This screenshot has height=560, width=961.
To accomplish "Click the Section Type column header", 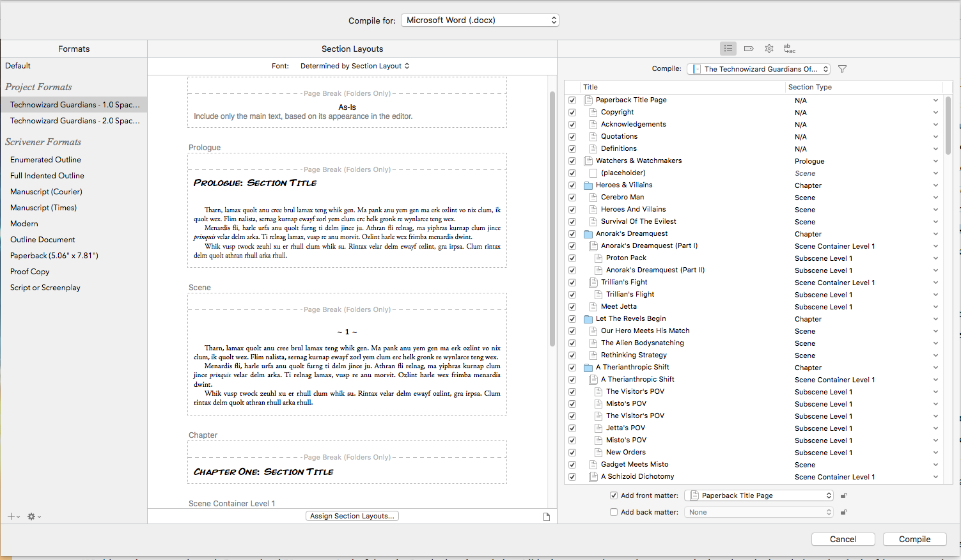I will [x=864, y=87].
